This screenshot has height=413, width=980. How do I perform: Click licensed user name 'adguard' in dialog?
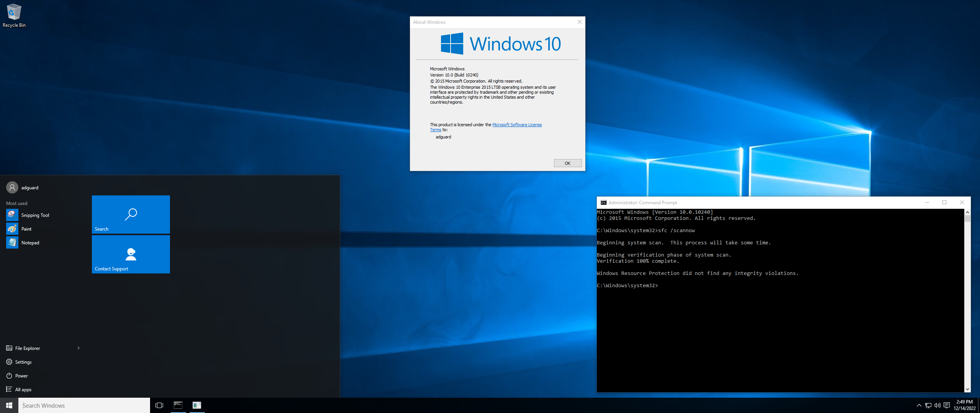443,137
